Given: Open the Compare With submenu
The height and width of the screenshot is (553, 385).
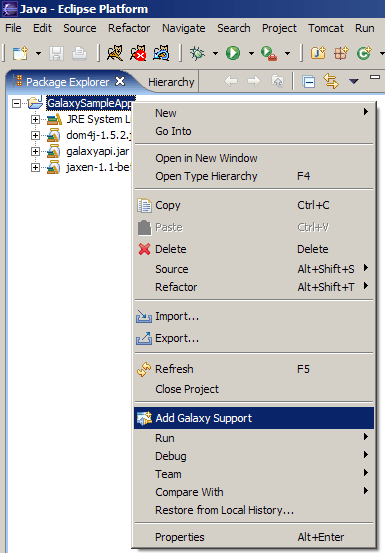Looking at the screenshot, I should click(254, 492).
